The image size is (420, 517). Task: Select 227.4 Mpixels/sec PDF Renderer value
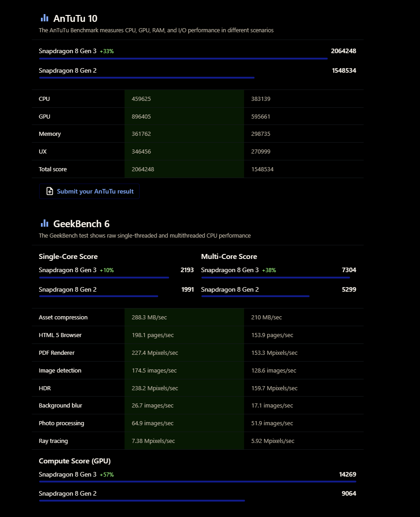[x=155, y=353]
